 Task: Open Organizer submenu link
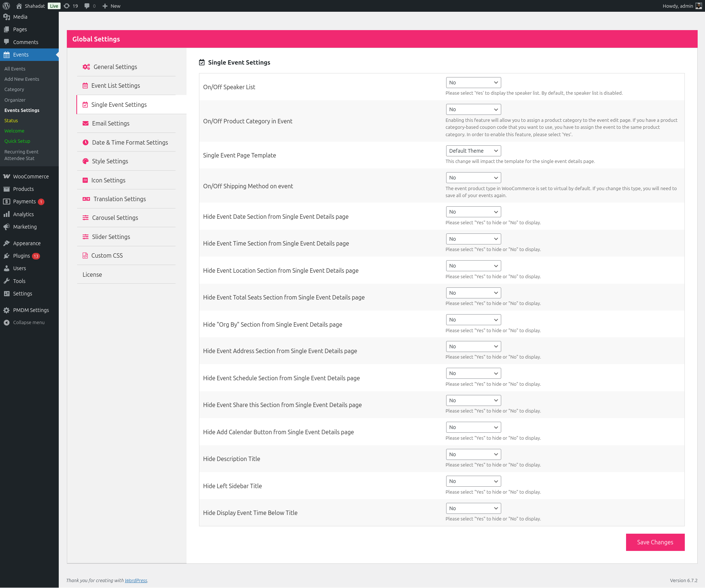click(x=15, y=100)
